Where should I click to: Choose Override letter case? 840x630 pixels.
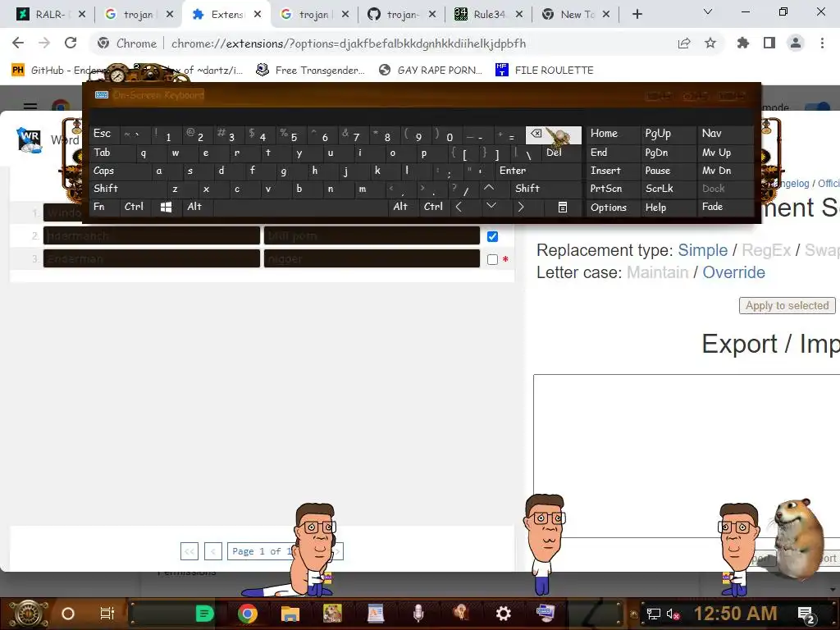733,272
